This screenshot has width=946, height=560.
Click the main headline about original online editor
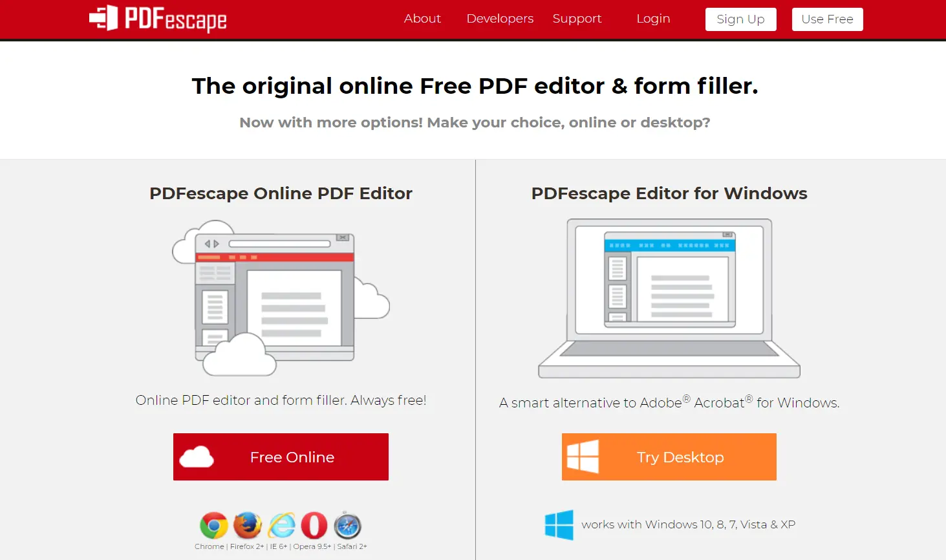click(x=475, y=86)
